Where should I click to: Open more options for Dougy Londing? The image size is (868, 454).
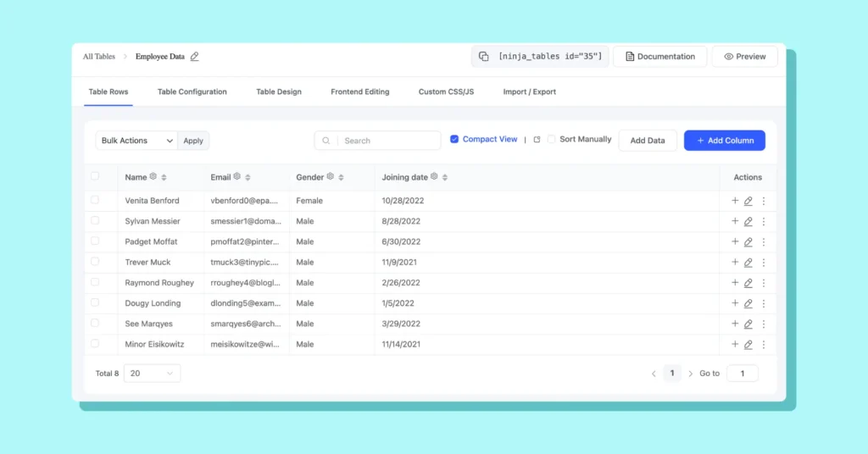(x=764, y=303)
